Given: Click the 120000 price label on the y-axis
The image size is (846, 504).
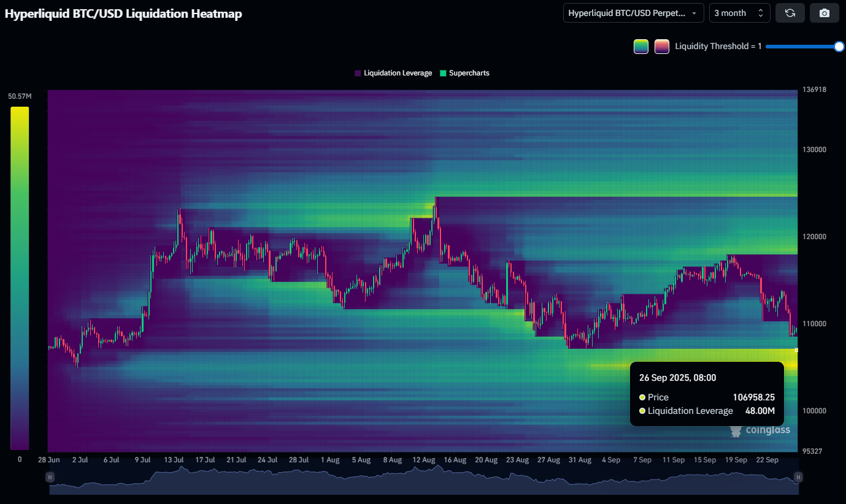Looking at the screenshot, I should (814, 237).
